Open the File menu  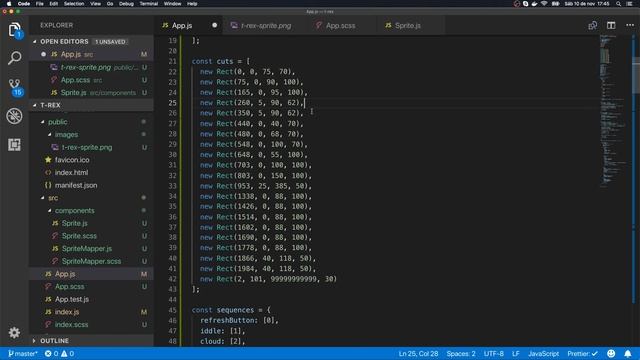(x=40, y=4)
